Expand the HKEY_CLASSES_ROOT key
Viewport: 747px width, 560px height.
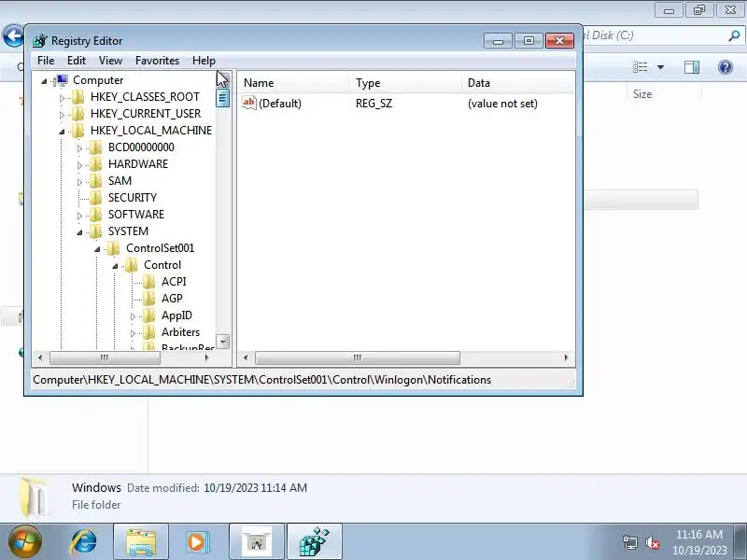(x=62, y=98)
